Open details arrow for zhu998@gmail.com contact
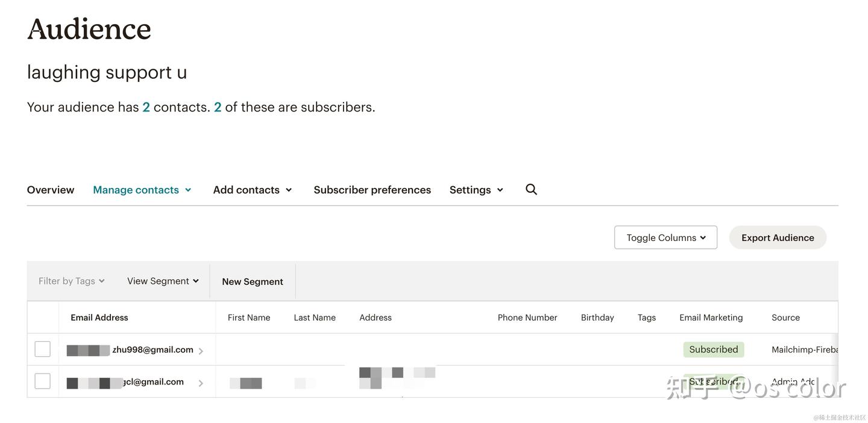Screen dimensions: 868x423 click(201, 351)
